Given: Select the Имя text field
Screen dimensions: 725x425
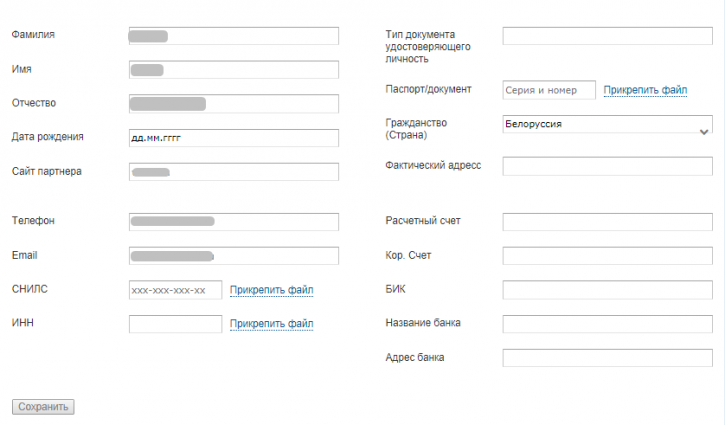Looking at the screenshot, I should [233, 70].
